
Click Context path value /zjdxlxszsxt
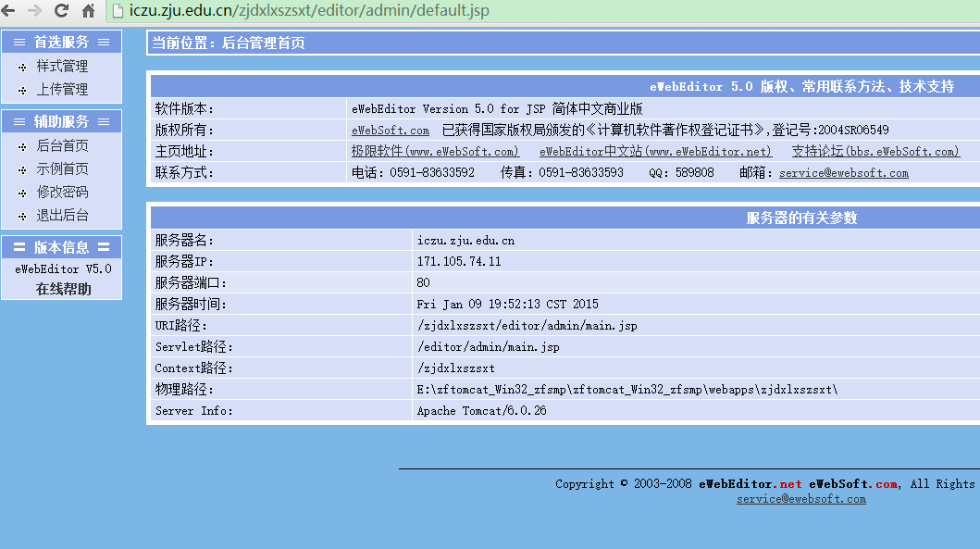point(455,368)
